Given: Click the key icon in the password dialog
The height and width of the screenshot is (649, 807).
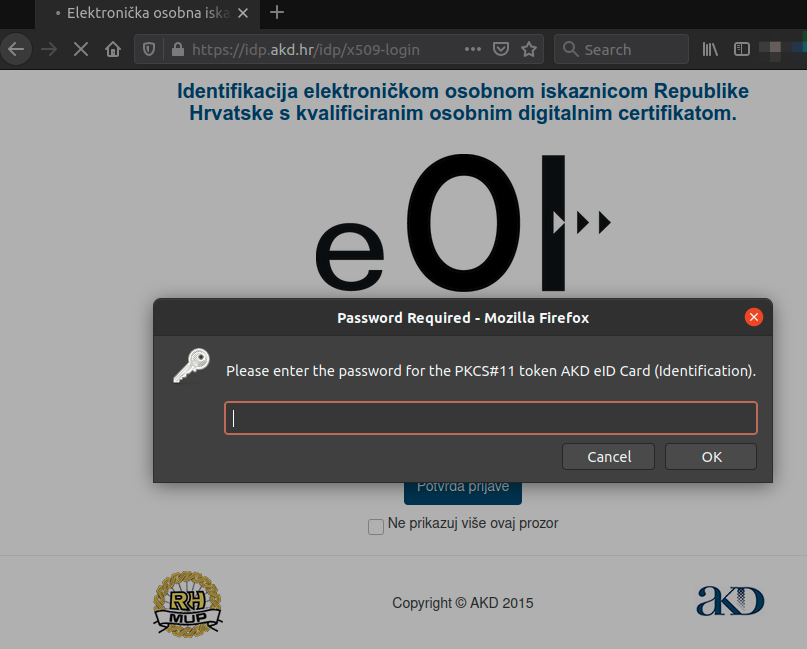Looking at the screenshot, I should [191, 365].
